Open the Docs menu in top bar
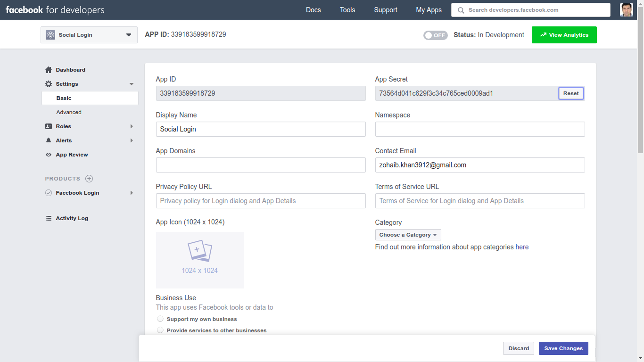Screen dimensions: 644x362 (313, 10)
